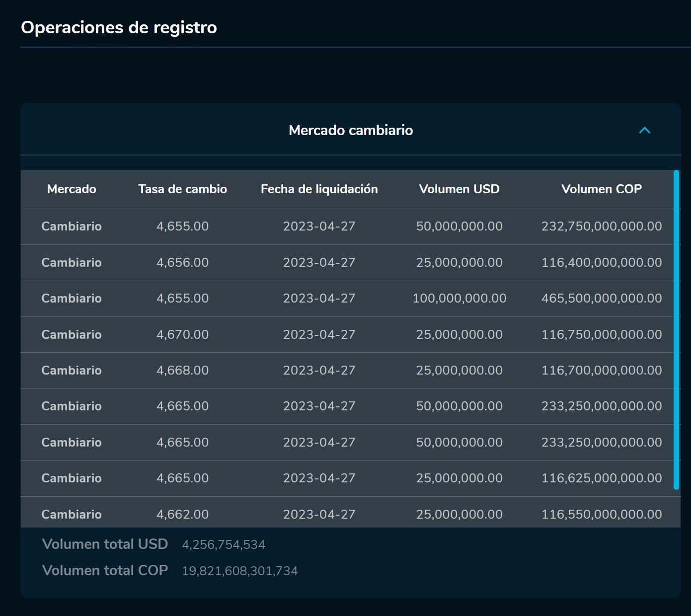
Task: Select the 4,656.00 exchange rate cell
Action: 182,263
